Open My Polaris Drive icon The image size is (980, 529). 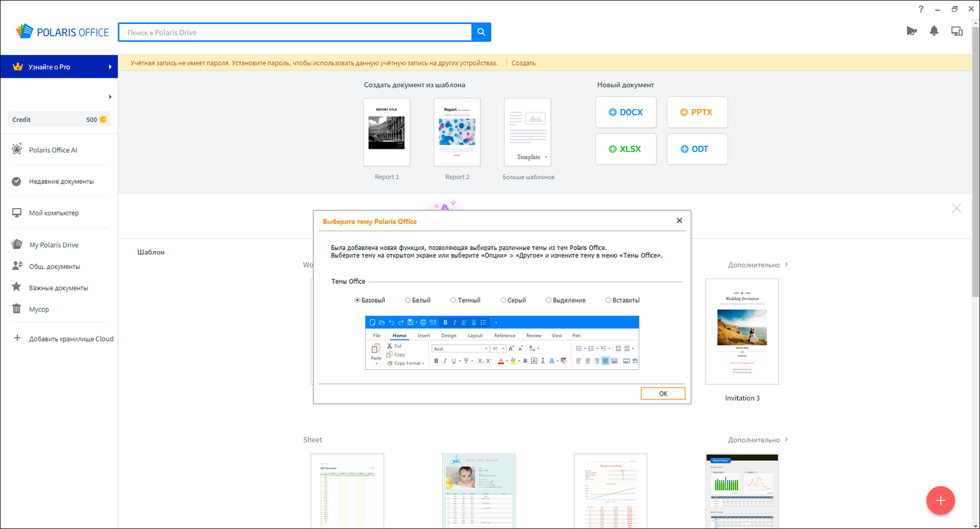pos(17,244)
